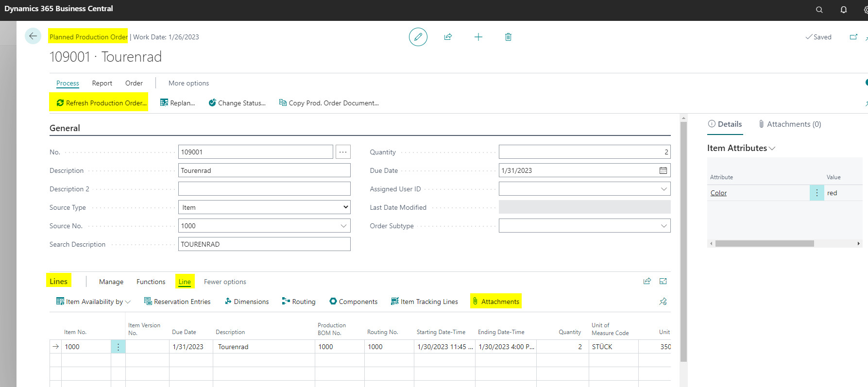Open the Due Date calendar picker
Image resolution: width=868 pixels, height=387 pixels.
pyautogui.click(x=663, y=170)
